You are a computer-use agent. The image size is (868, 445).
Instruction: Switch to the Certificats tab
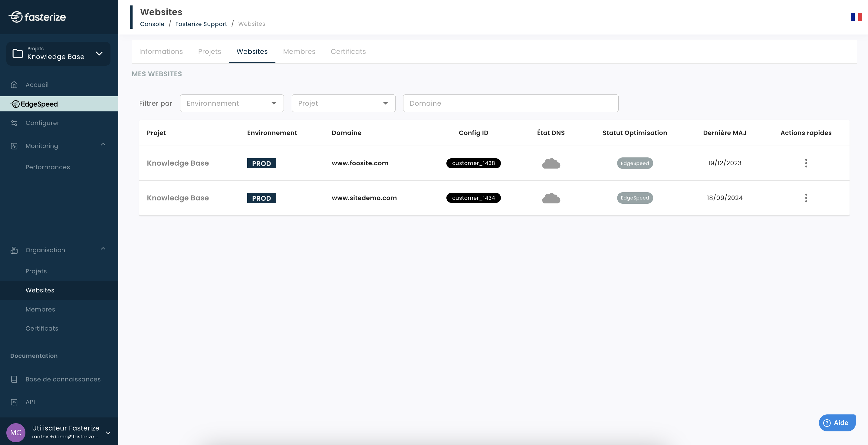[348, 51]
